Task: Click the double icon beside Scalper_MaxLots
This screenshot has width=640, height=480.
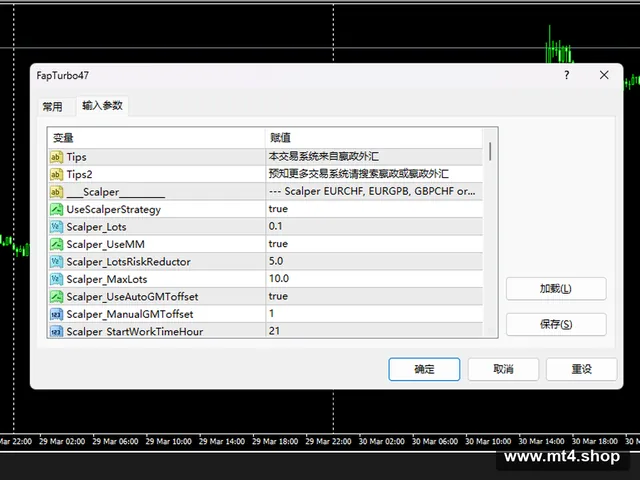Action: (x=56, y=279)
